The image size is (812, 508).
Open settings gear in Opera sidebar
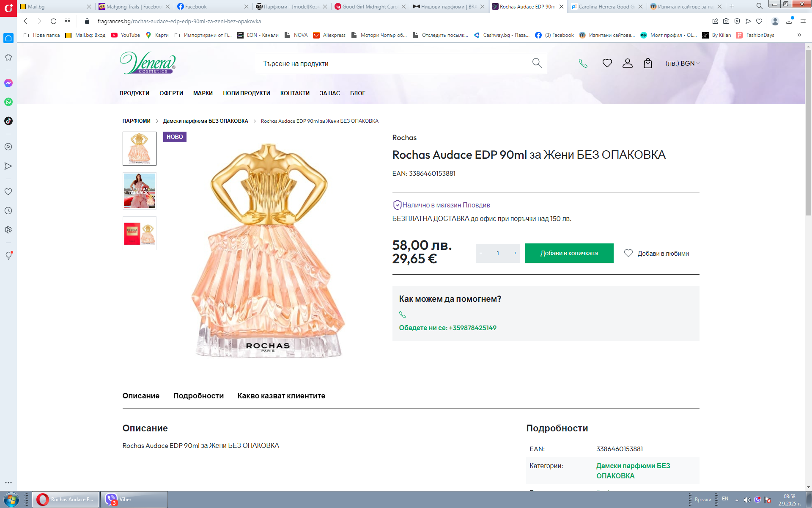[x=8, y=230]
